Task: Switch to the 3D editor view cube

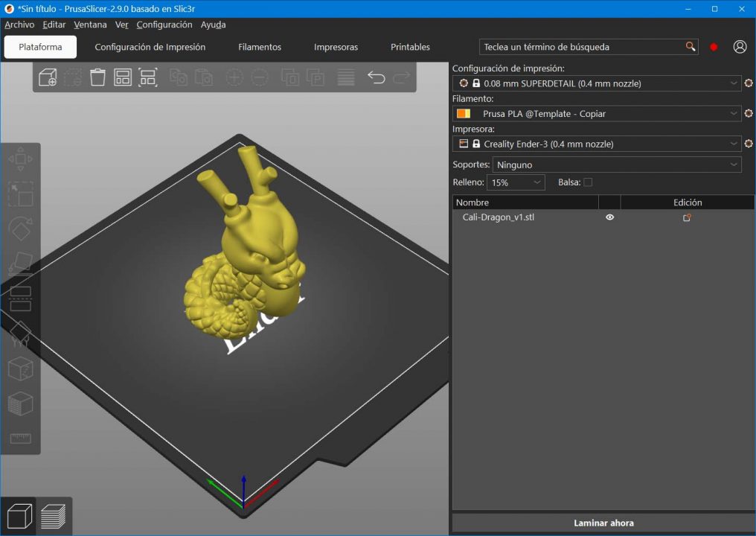Action: pyautogui.click(x=19, y=515)
